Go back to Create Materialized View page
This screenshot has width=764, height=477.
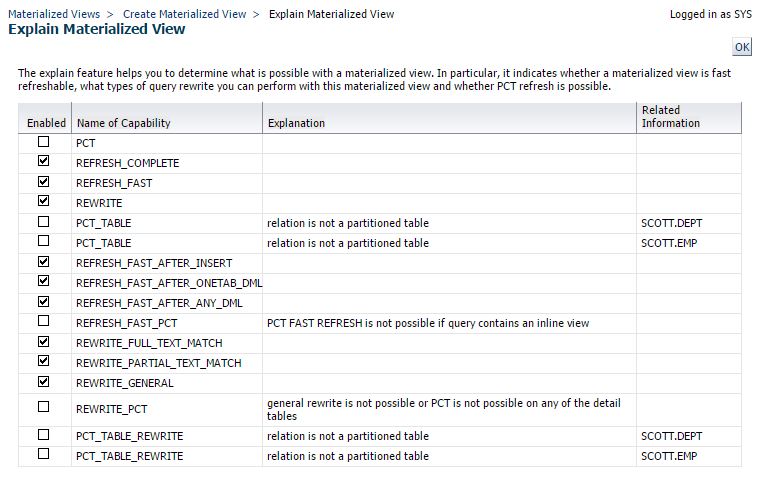click(186, 14)
